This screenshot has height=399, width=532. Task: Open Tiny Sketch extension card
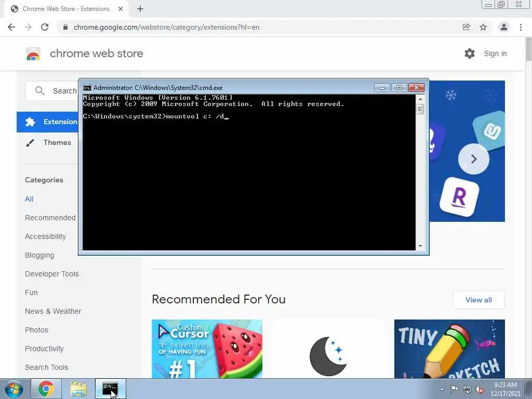[449, 349]
